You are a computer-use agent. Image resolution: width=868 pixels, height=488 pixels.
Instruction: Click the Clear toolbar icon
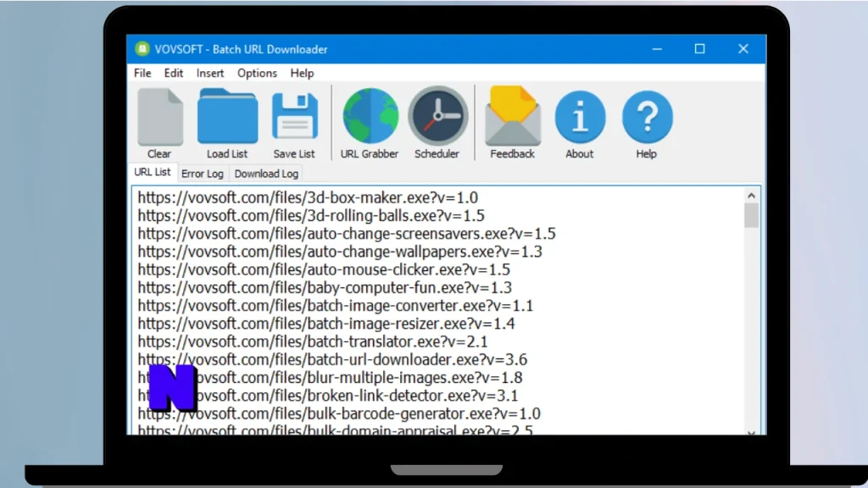(x=160, y=117)
